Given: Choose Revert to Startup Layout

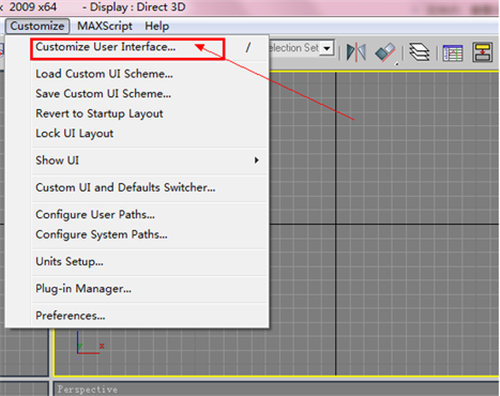Looking at the screenshot, I should tap(99, 114).
